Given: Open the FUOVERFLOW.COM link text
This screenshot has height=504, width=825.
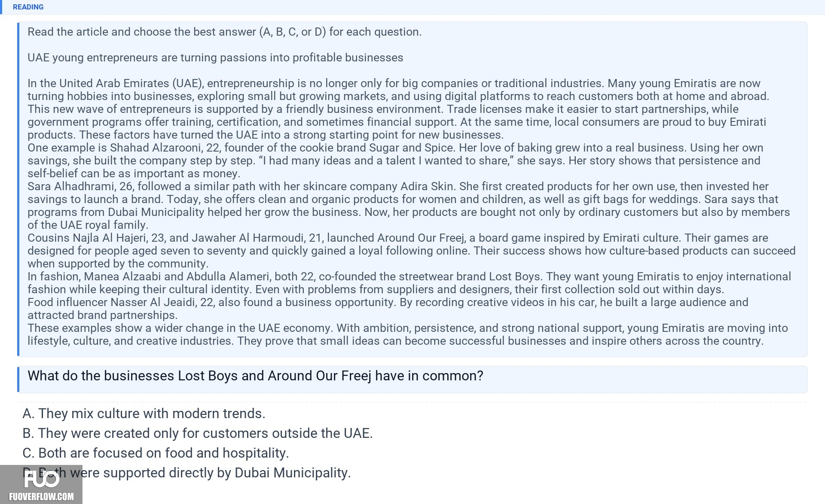Looking at the screenshot, I should pos(41,497).
